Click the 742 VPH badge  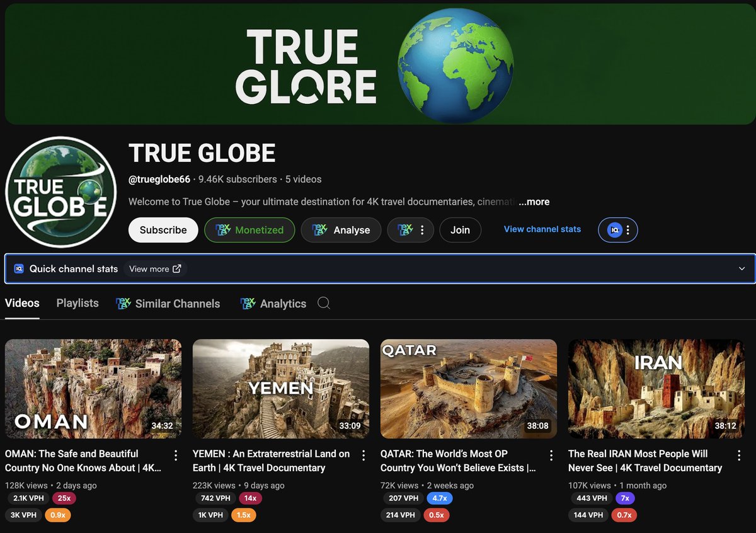[215, 498]
